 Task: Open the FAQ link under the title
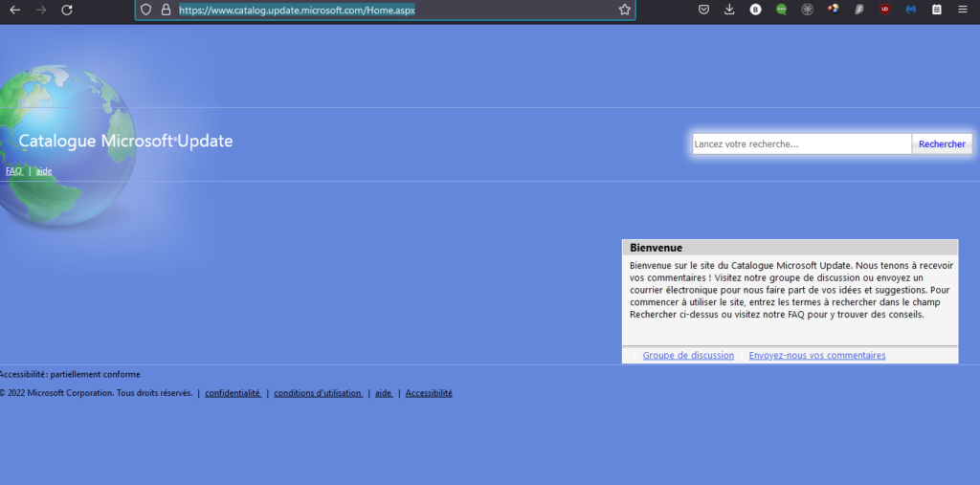click(x=14, y=170)
